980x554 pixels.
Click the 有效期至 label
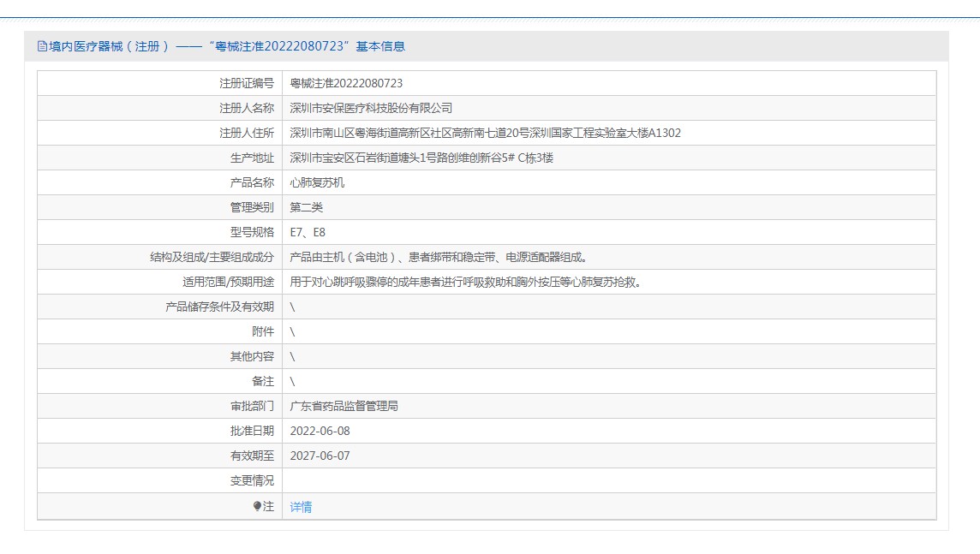[252, 456]
